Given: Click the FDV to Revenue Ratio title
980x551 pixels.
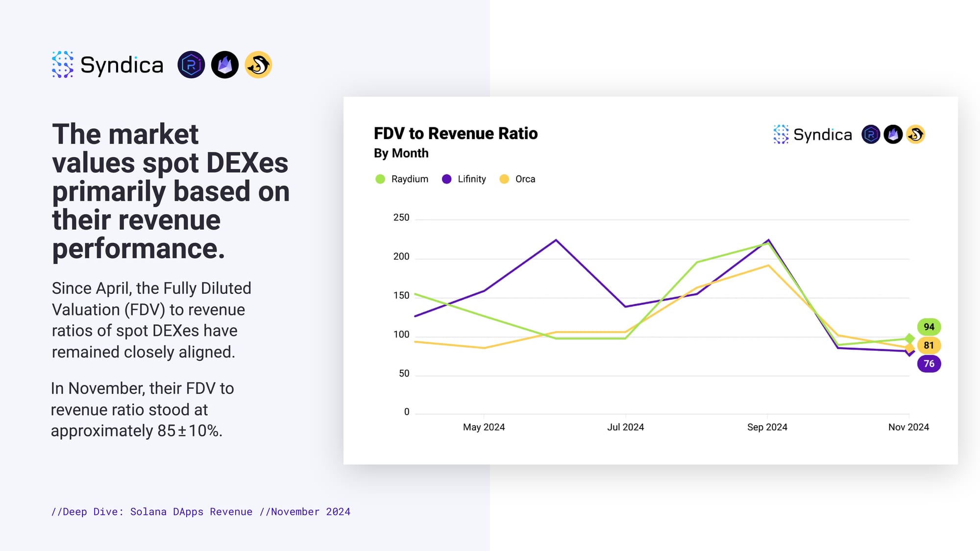Looking at the screenshot, I should point(455,133).
